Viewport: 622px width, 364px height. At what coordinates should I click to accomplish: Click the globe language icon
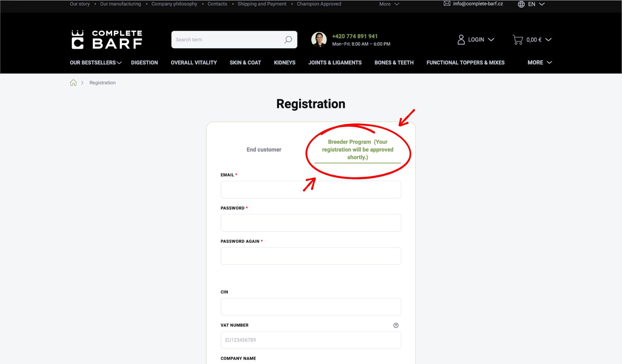pos(521,4)
